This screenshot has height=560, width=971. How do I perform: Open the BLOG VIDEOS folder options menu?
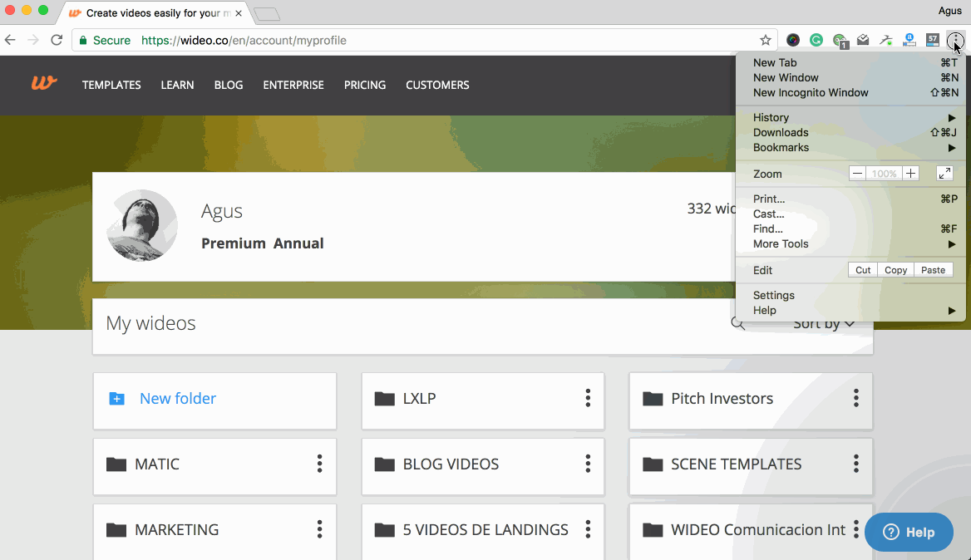588,464
